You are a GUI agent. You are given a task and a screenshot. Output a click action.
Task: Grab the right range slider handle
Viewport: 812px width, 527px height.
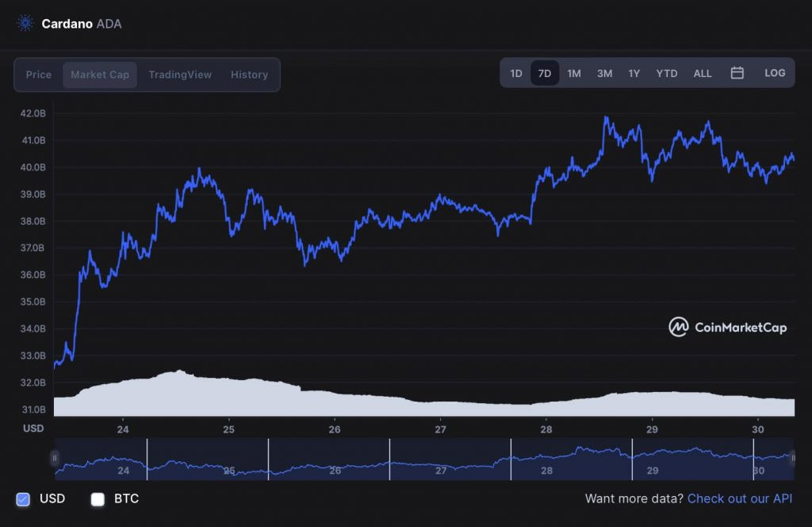tap(792, 458)
